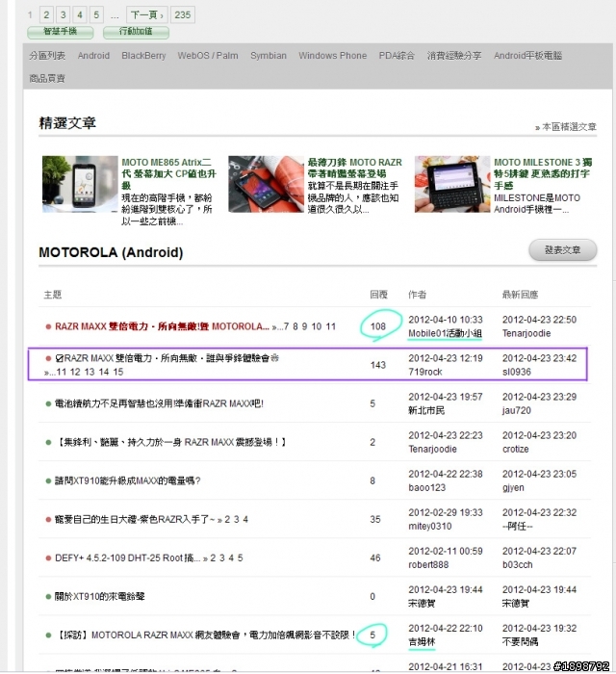This screenshot has height=674, width=616.
Task: Open author 719rock profile
Action: point(425,373)
